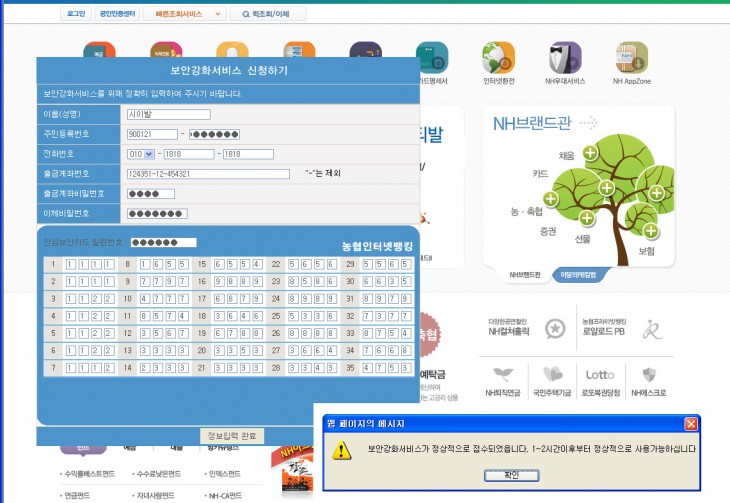
Task: Click the NH movie poster thumbnail
Action: (292, 470)
